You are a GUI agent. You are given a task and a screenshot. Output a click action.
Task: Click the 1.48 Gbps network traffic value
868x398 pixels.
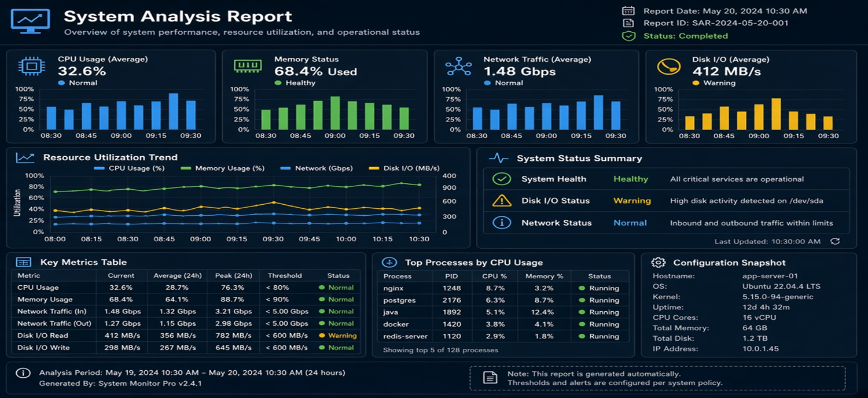[x=520, y=72]
